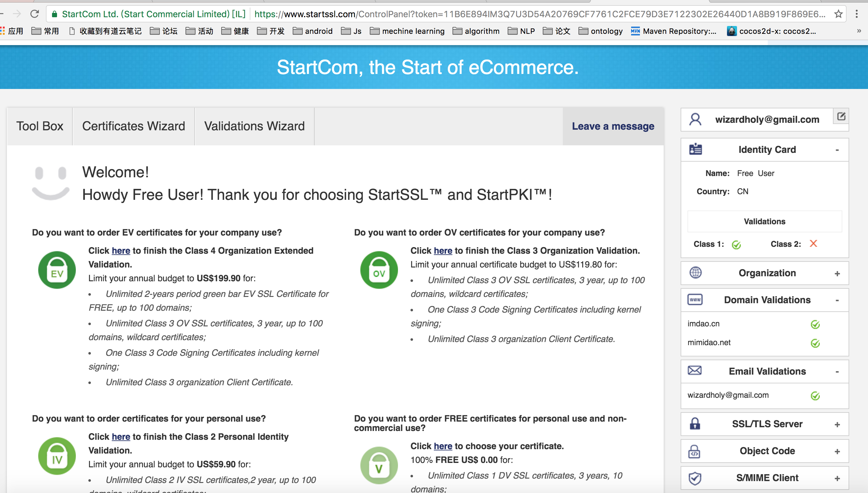
Task: Collapse the Email Validations panel
Action: (x=837, y=371)
